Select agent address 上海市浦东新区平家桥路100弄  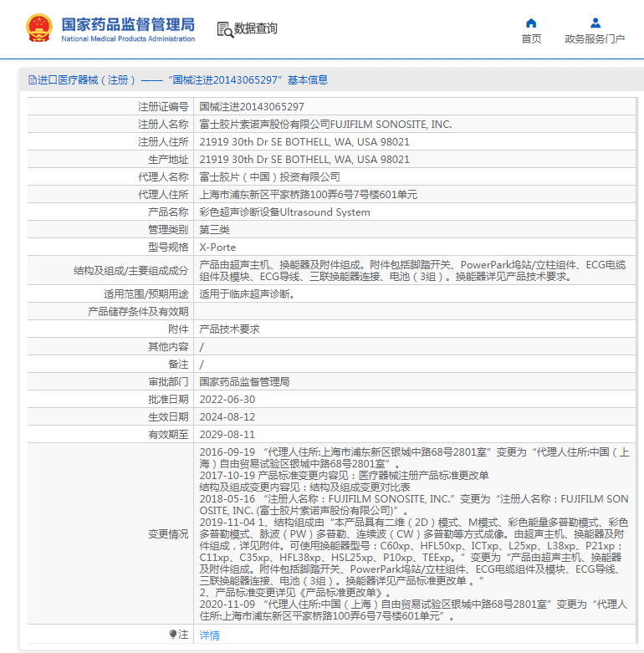[x=309, y=195]
